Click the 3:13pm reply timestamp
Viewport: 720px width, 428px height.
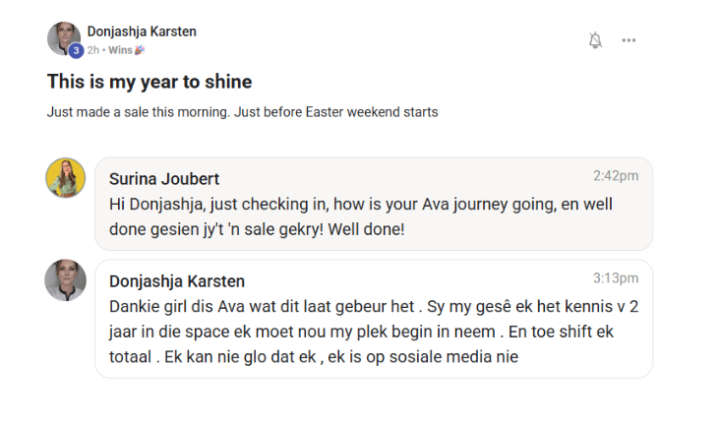tap(615, 278)
